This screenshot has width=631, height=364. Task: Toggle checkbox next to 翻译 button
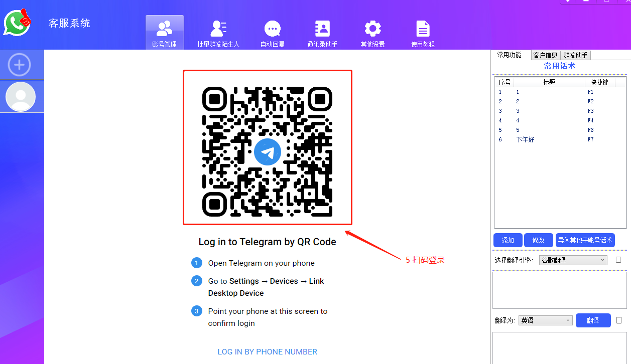[619, 320]
